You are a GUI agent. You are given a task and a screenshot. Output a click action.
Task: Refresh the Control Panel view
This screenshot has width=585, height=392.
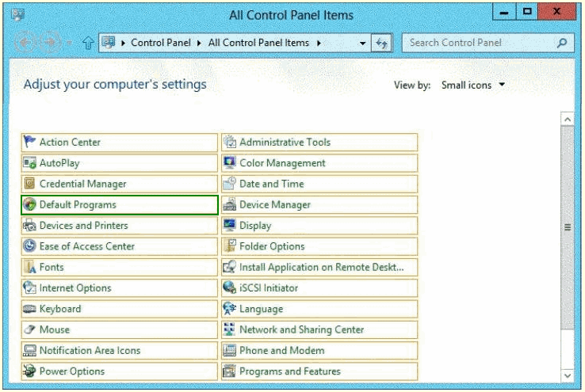(381, 44)
